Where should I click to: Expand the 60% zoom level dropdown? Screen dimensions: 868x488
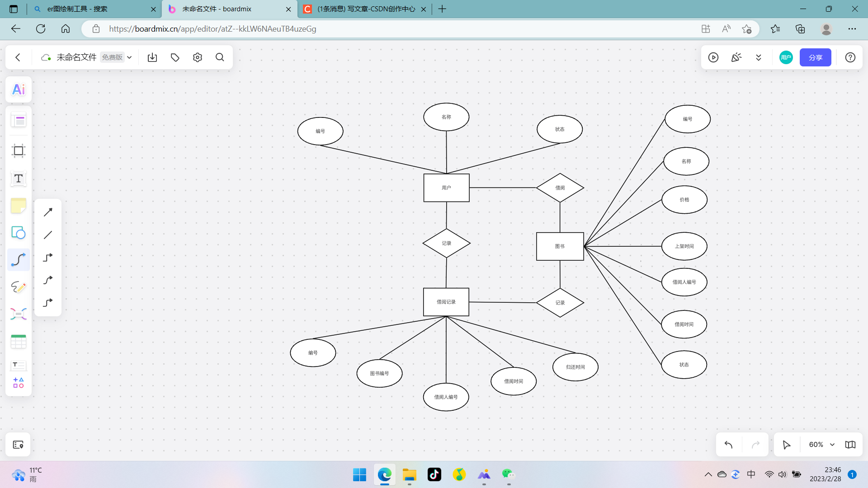click(832, 445)
